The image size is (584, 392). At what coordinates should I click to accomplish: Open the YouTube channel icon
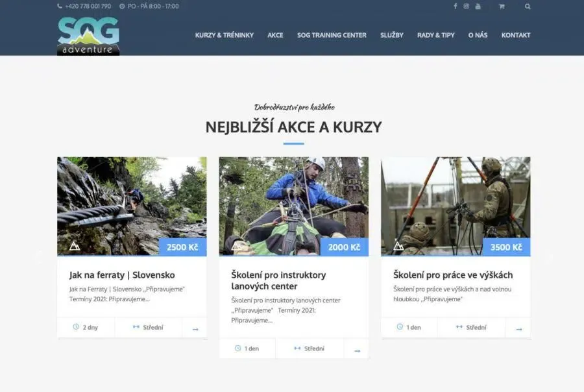tap(478, 6)
